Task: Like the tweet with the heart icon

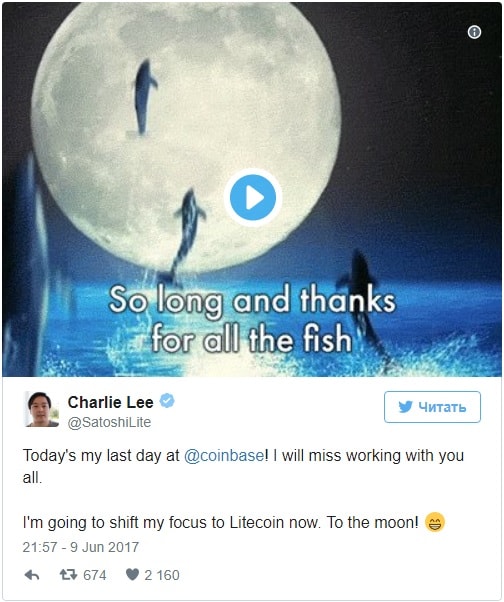Action: (x=132, y=575)
